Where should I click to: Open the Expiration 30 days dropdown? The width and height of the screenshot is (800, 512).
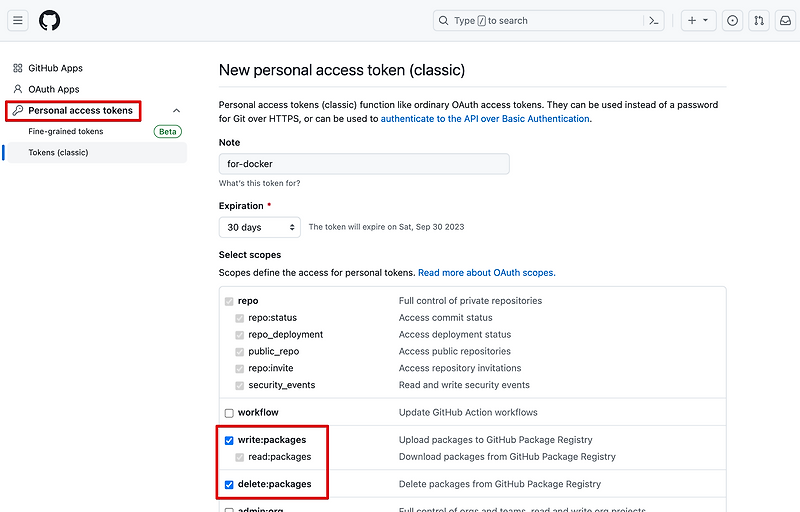click(259, 228)
